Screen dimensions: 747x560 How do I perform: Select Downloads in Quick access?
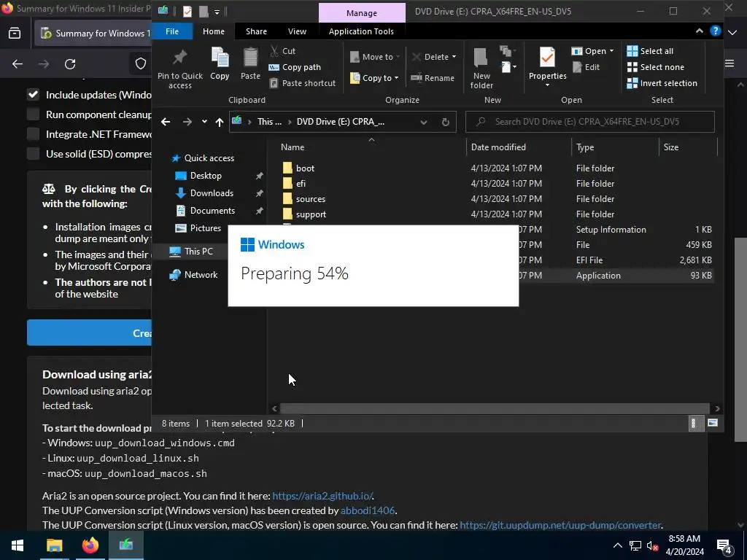tap(212, 192)
